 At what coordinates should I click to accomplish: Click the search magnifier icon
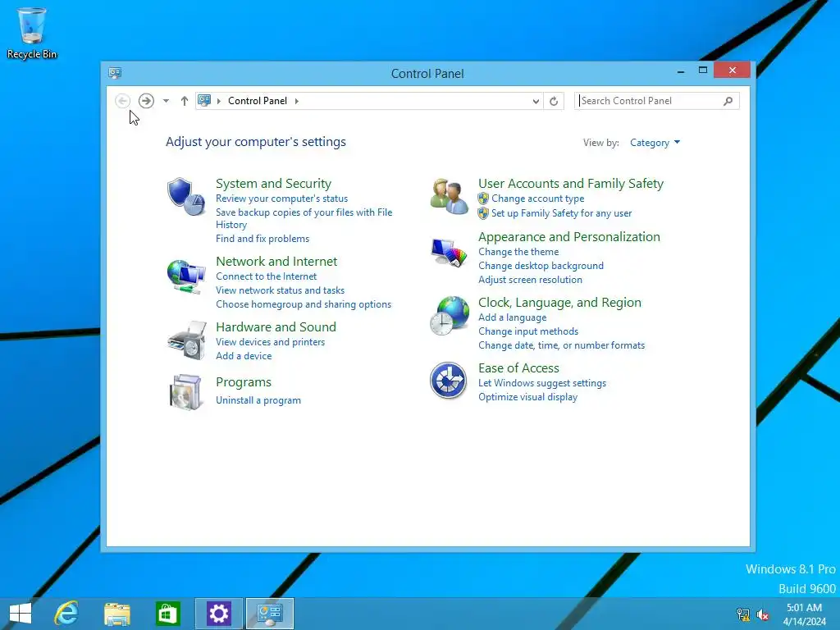click(x=728, y=101)
